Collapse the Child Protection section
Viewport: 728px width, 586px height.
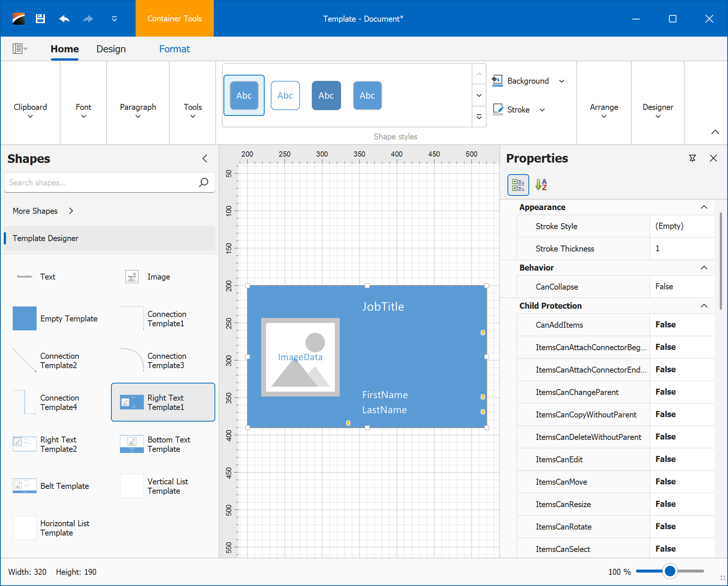[x=704, y=306]
